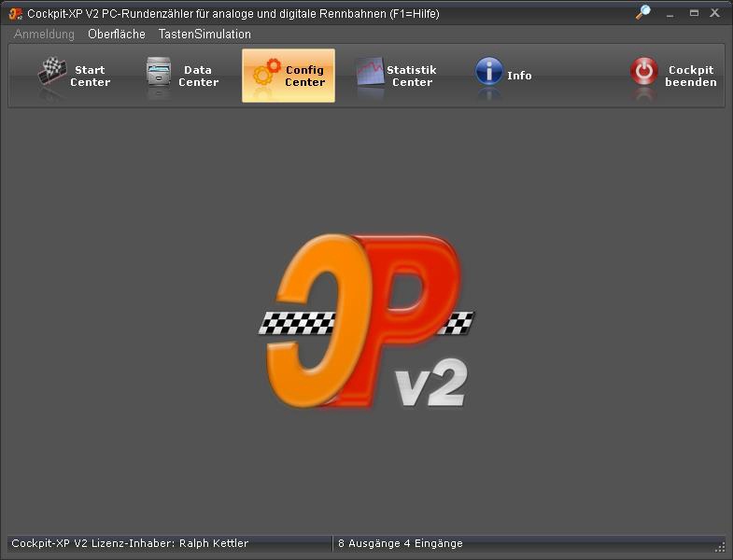This screenshot has width=733, height=560.
Task: Close the Cockpit-XP window
Action: tap(714, 13)
